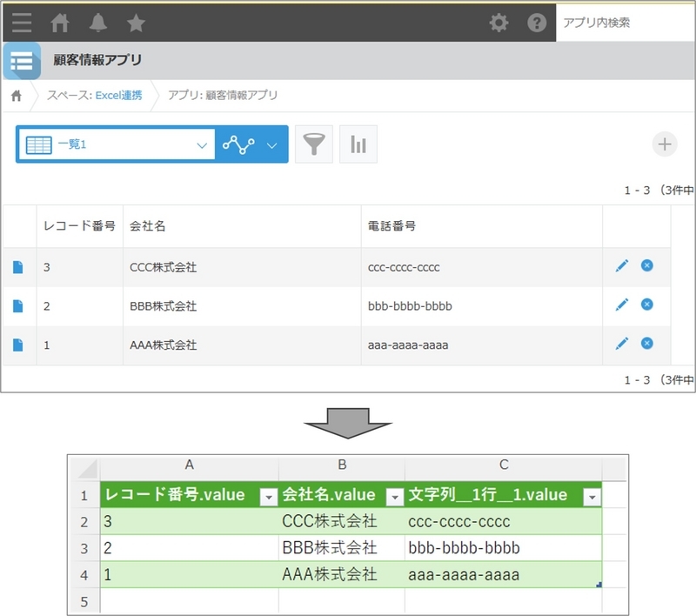Open the 一覧1 view selector
Viewport: 696px width, 616px height.
point(113,144)
